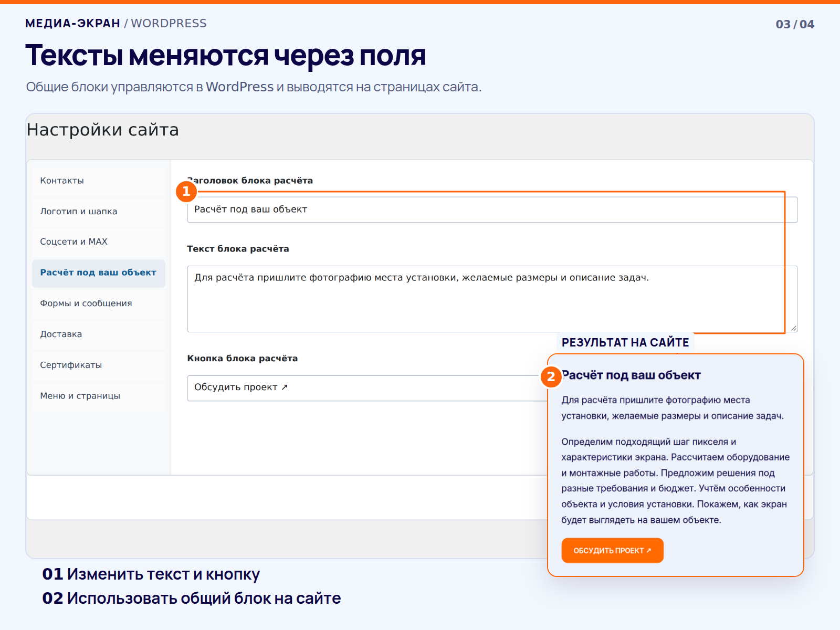This screenshot has height=630, width=840.
Task: Open the Формы и сообщения tab
Action: [99, 304]
